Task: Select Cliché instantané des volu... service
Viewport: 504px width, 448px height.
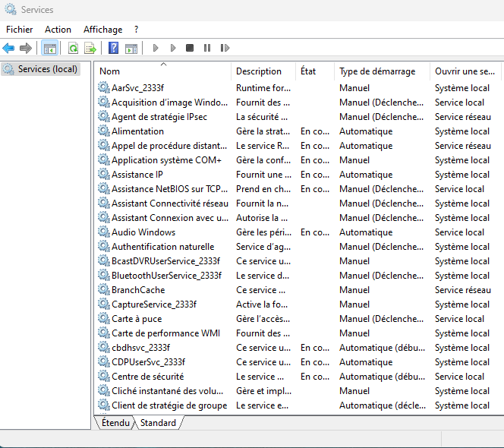Action: (x=167, y=391)
